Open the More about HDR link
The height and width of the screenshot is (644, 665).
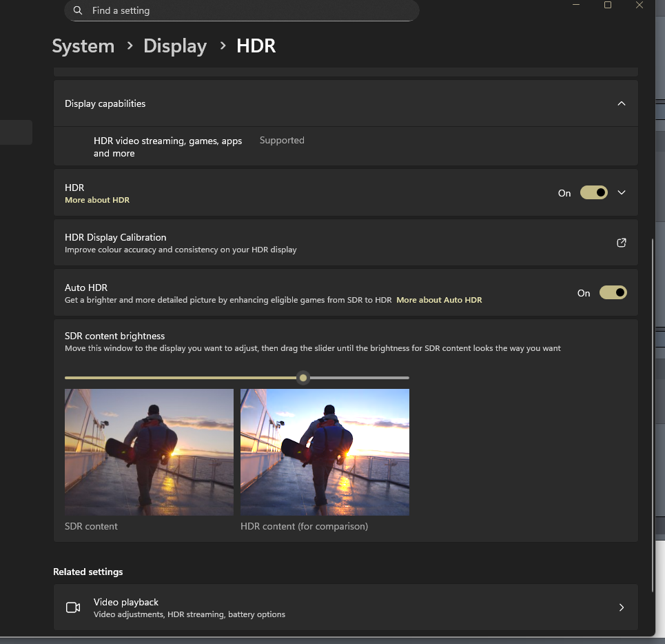click(x=97, y=200)
